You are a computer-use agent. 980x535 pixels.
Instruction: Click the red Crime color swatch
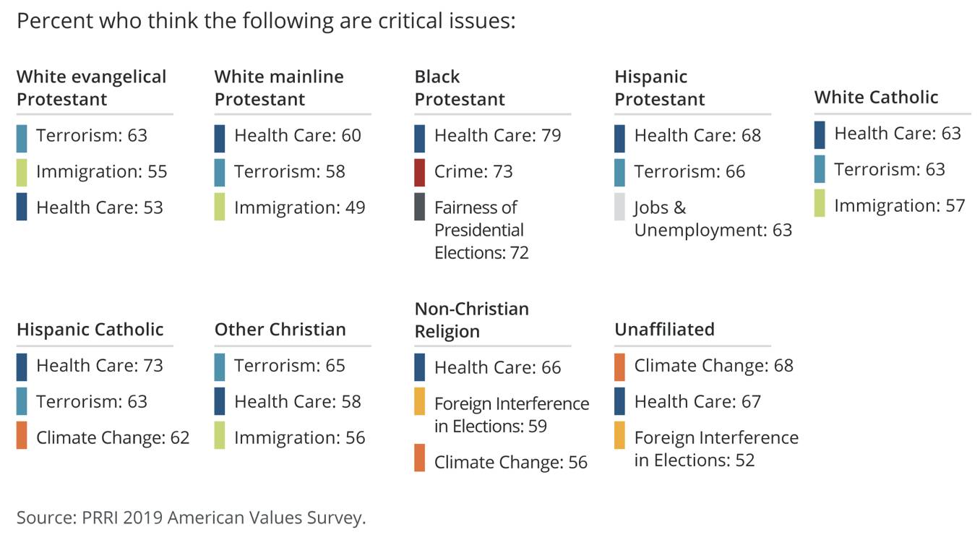[x=420, y=174]
